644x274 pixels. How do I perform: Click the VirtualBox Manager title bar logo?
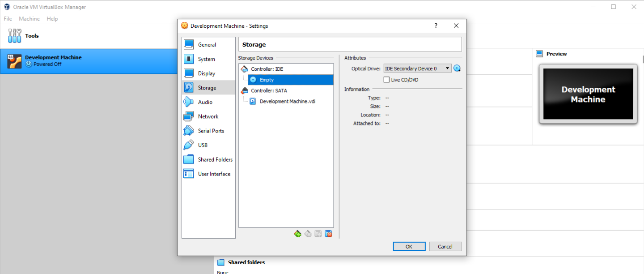pos(7,7)
